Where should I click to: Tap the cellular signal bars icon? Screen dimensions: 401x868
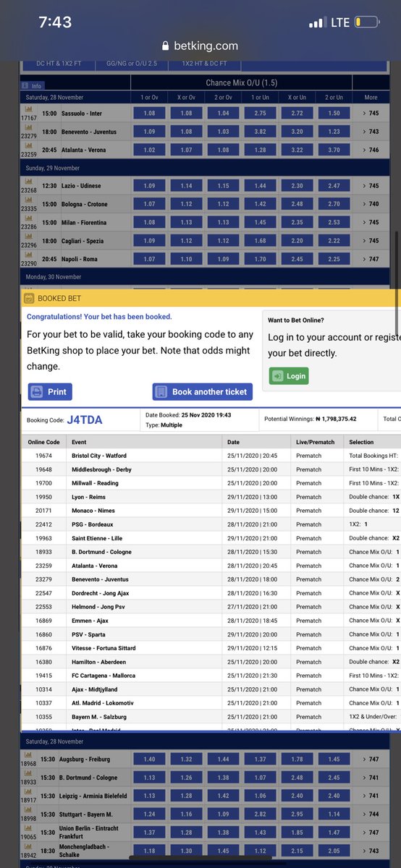click(317, 23)
